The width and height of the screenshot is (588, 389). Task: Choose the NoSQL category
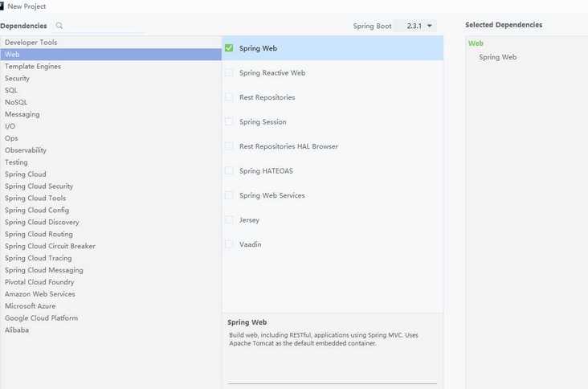[x=16, y=102]
